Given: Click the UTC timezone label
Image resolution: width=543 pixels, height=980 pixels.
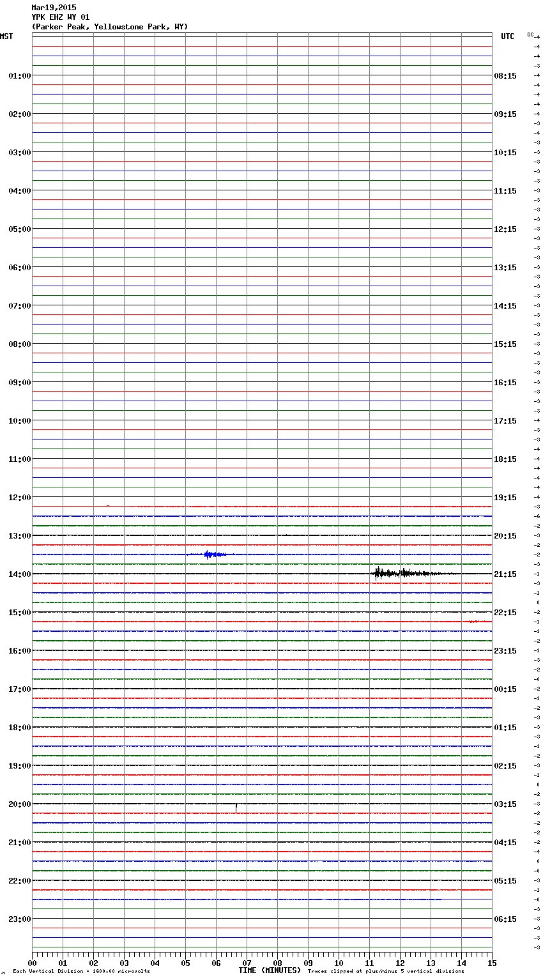Looking at the screenshot, I should pyautogui.click(x=507, y=36).
